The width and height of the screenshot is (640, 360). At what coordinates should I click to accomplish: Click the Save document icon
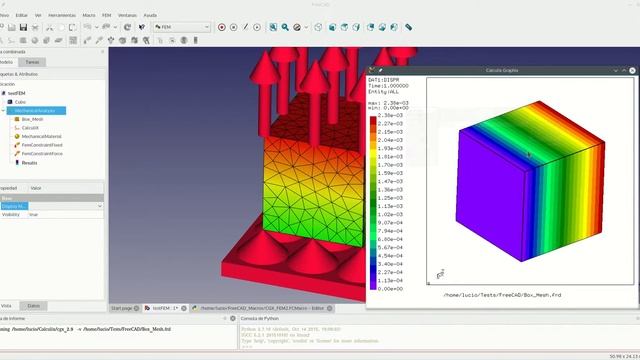click(x=23, y=27)
